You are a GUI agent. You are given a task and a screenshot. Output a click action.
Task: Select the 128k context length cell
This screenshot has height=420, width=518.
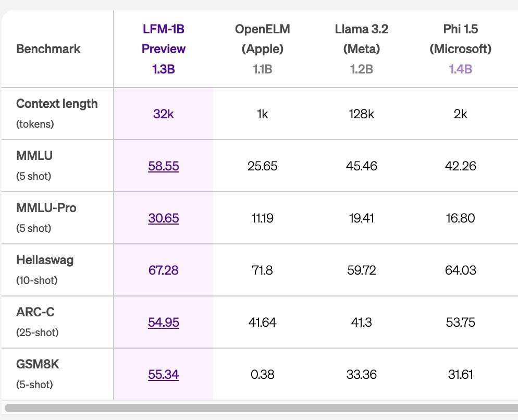pos(361,114)
